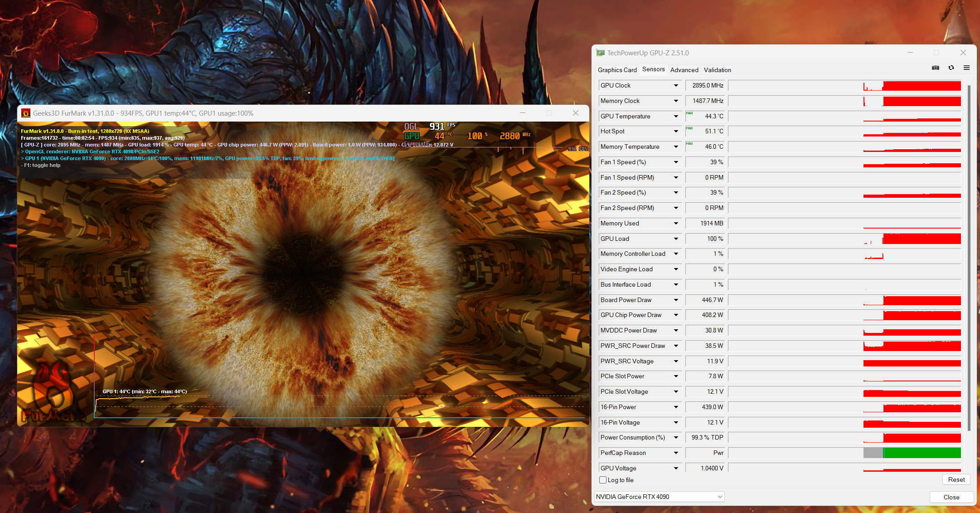
Task: Switch to the Graphics Card tab
Action: coord(617,70)
